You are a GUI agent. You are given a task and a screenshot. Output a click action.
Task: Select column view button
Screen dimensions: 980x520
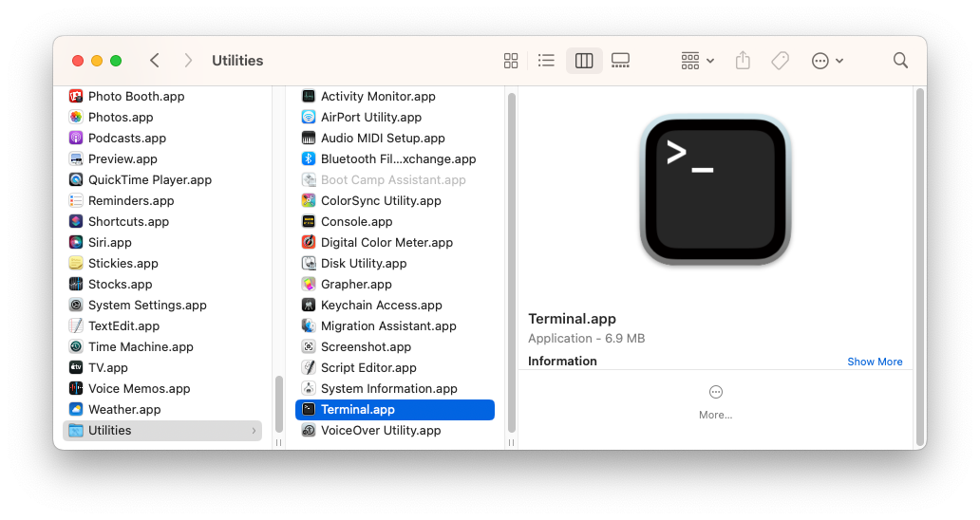pyautogui.click(x=584, y=61)
